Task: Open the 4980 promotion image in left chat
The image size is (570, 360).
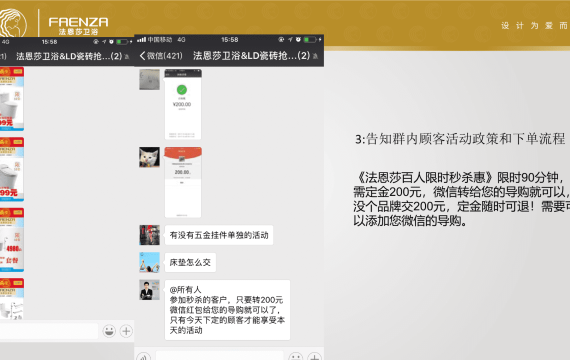Action: coord(12,240)
